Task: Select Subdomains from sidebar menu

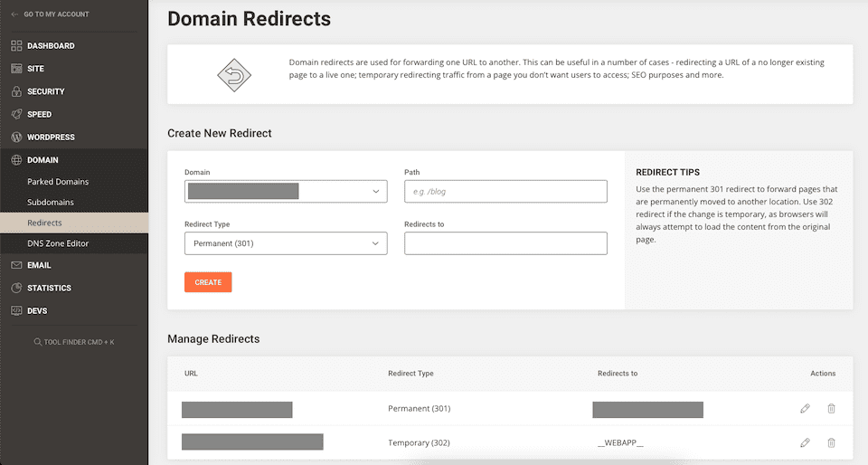Action: (51, 203)
